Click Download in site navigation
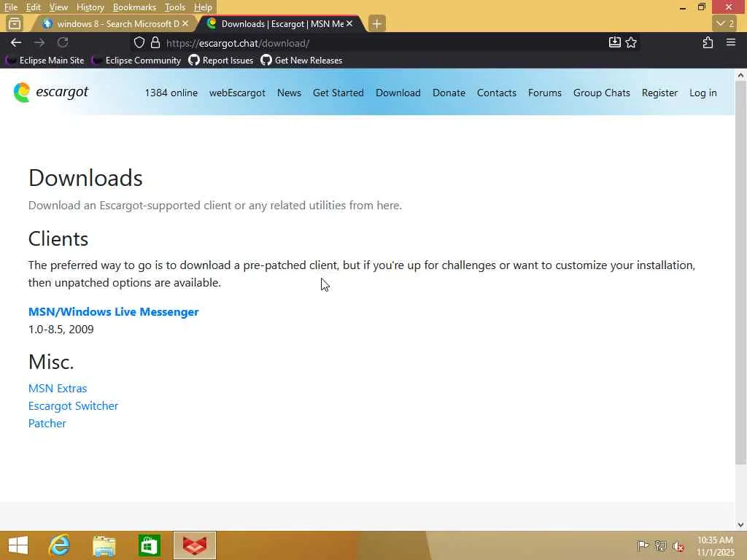Image resolution: width=747 pixels, height=560 pixels. [398, 93]
